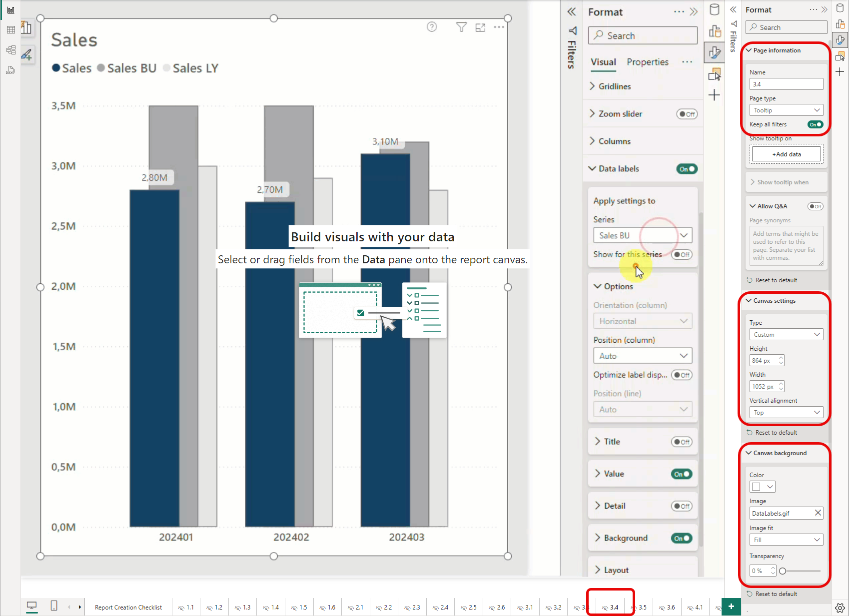Toggle the Allow Q&A switch
The width and height of the screenshot is (849, 616).
pos(815,206)
